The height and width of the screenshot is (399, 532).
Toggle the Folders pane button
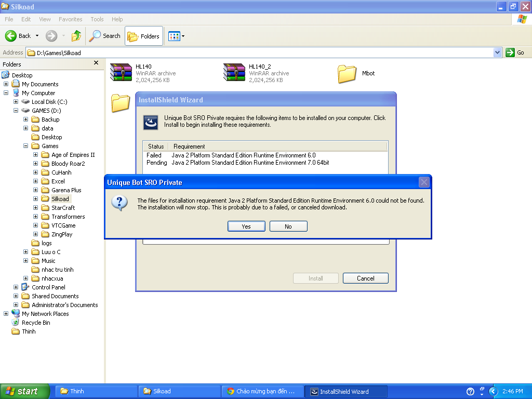click(x=144, y=36)
